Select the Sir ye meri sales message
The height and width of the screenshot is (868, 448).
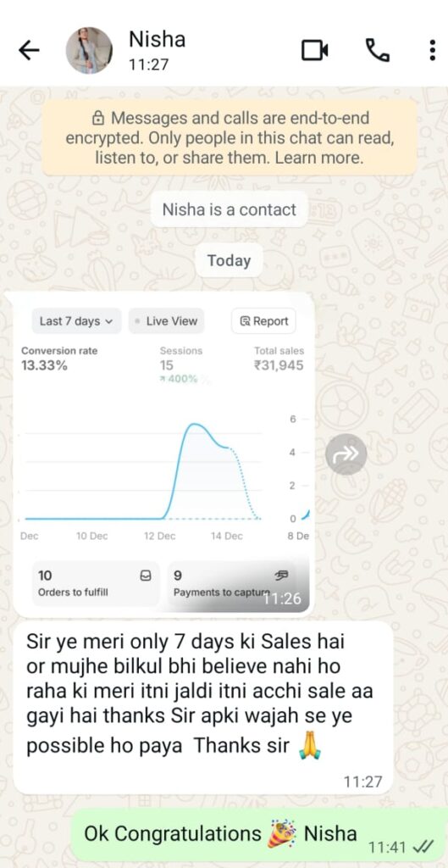click(203, 708)
